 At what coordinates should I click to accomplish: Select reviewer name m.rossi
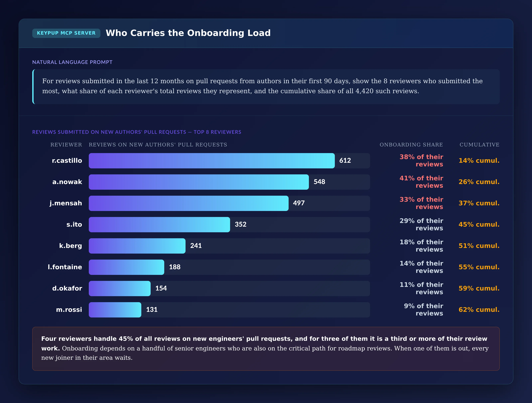pyautogui.click(x=69, y=310)
